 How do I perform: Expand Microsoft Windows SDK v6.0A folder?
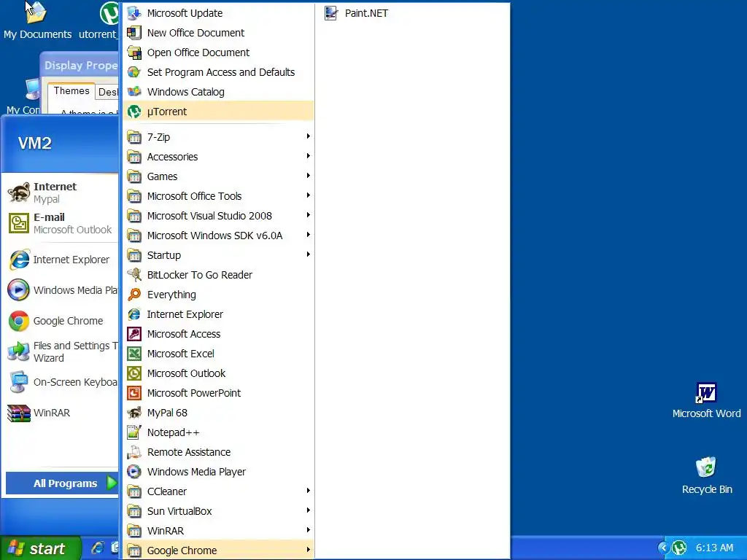(218, 236)
